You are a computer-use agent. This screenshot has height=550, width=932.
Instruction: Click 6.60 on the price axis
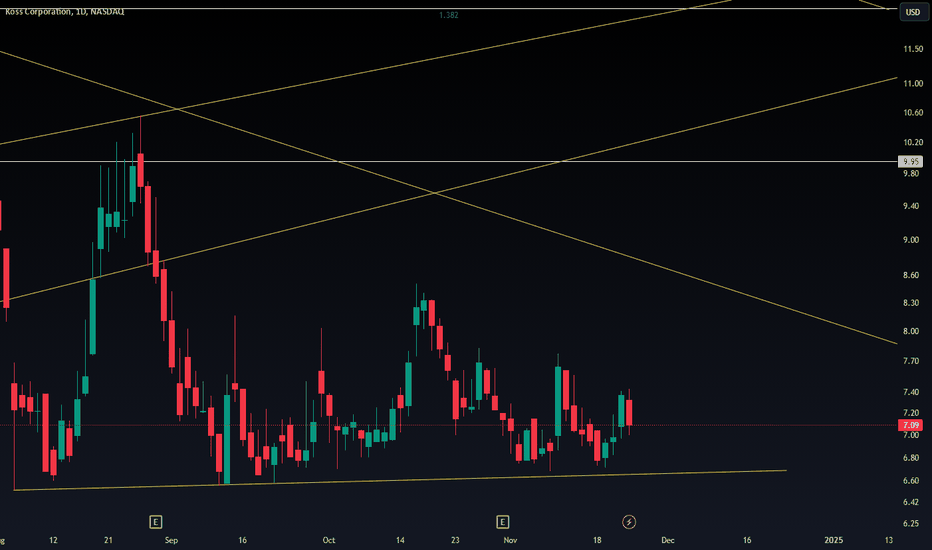[911, 480]
